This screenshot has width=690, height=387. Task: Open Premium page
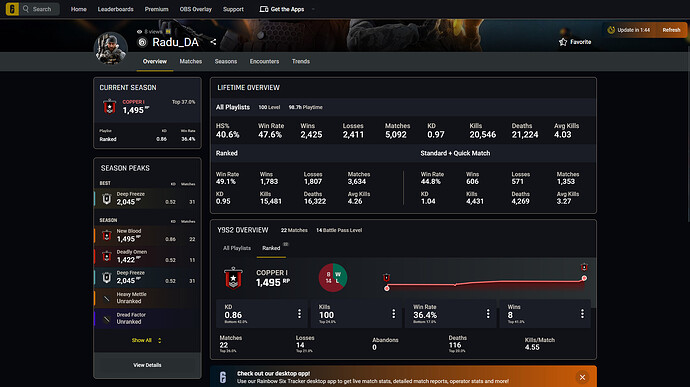click(x=156, y=9)
